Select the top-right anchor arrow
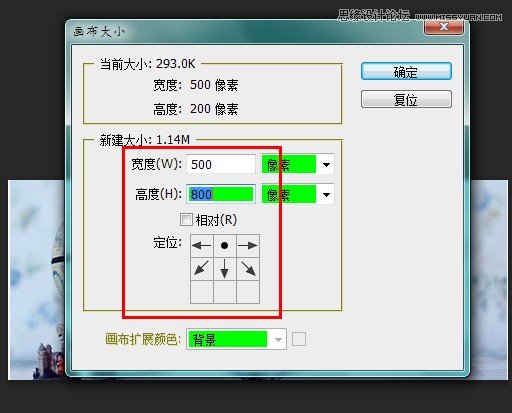This screenshot has height=413, width=512. click(x=248, y=246)
